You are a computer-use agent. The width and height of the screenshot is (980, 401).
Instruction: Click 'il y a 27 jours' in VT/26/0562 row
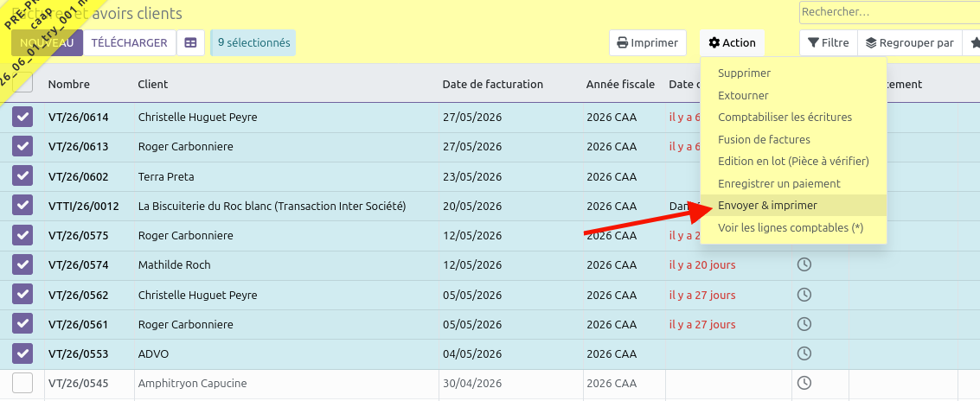tap(702, 295)
